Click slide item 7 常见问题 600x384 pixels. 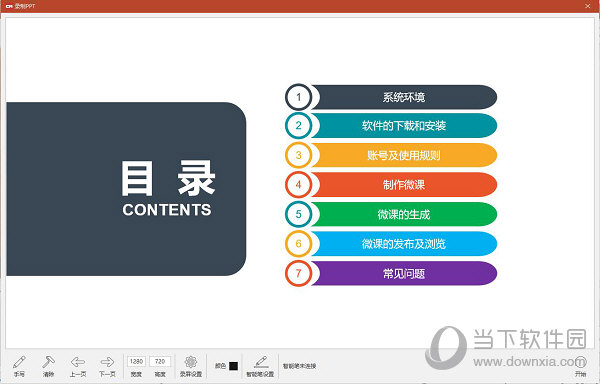coord(391,273)
